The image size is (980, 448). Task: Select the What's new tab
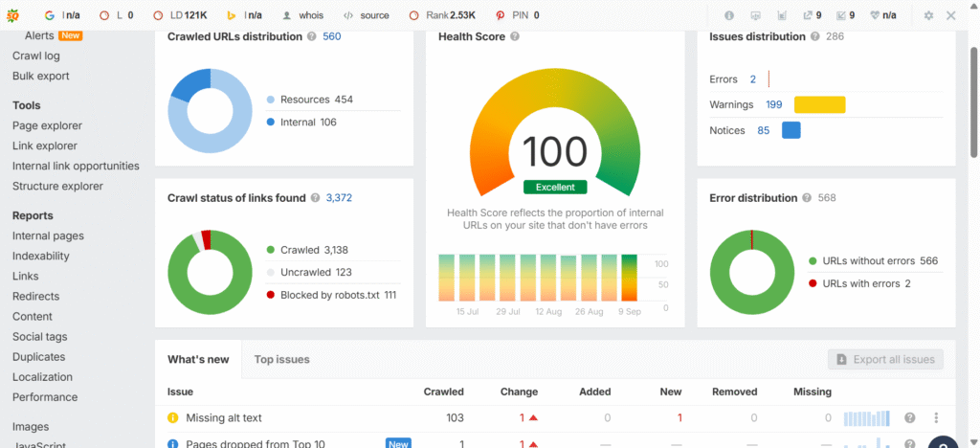[x=198, y=360]
